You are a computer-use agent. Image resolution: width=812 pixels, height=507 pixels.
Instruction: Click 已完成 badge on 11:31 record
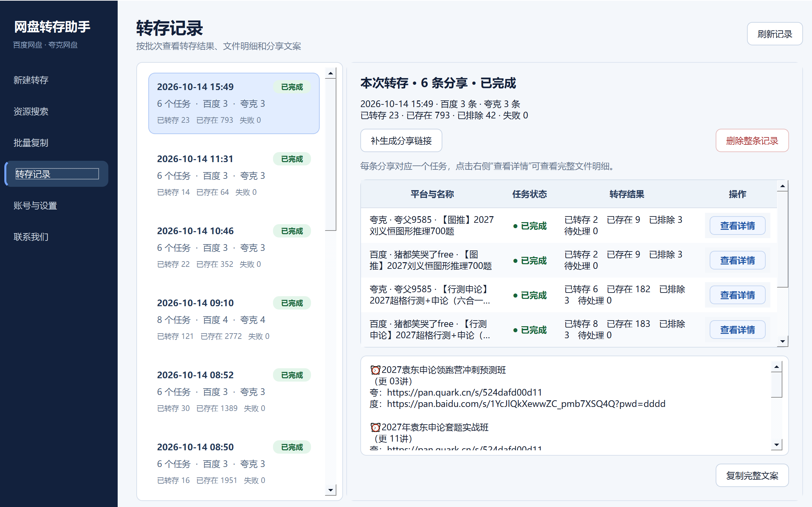[292, 159]
